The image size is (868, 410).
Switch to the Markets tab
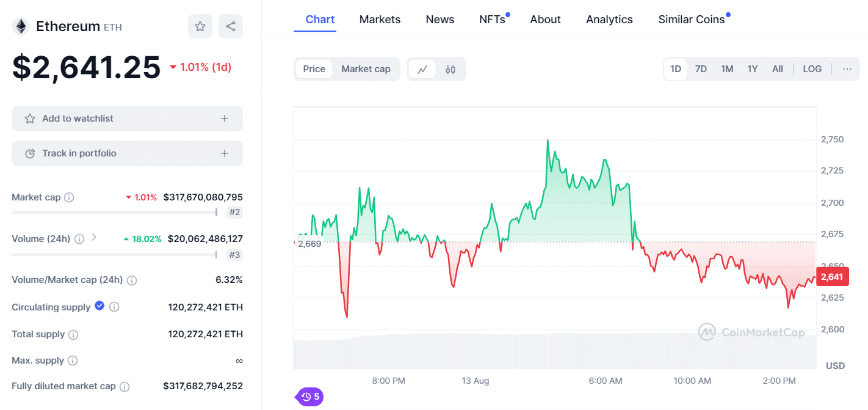point(380,19)
